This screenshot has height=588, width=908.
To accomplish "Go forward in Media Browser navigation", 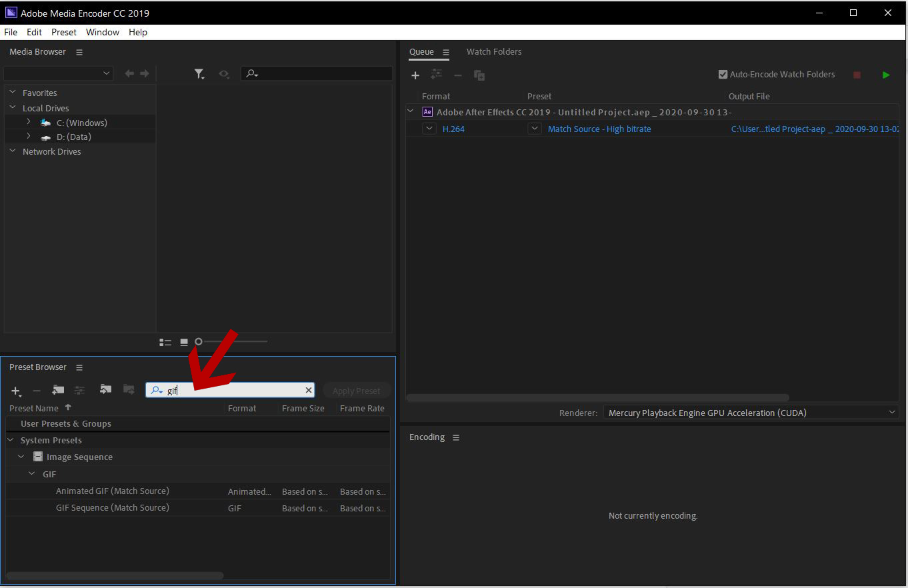I will (144, 73).
